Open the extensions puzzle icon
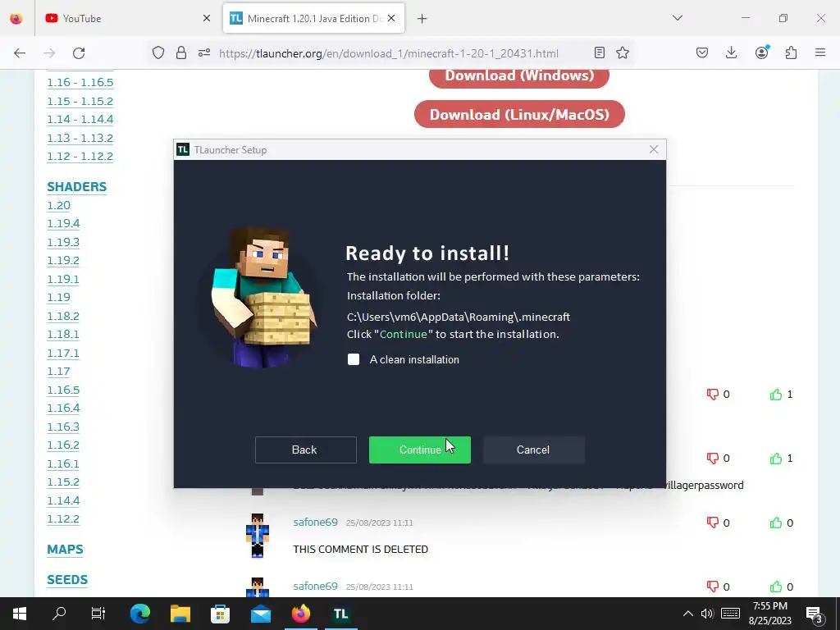 pyautogui.click(x=791, y=52)
